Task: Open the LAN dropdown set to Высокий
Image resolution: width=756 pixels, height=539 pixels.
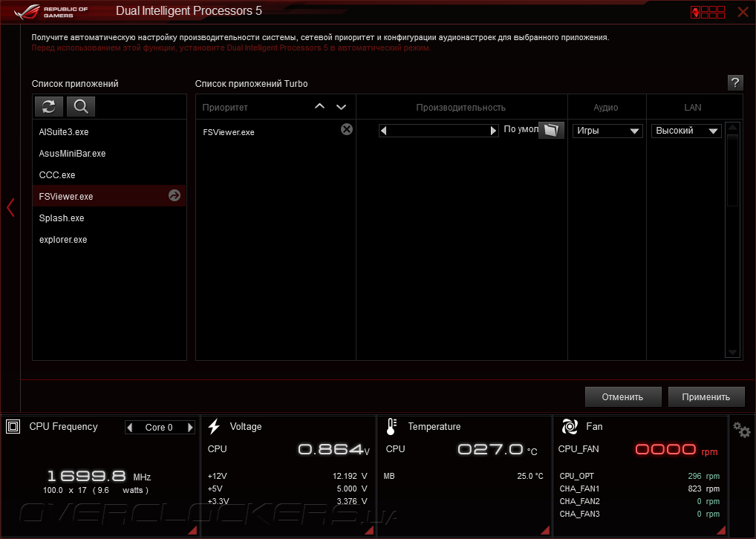Action: tap(686, 131)
